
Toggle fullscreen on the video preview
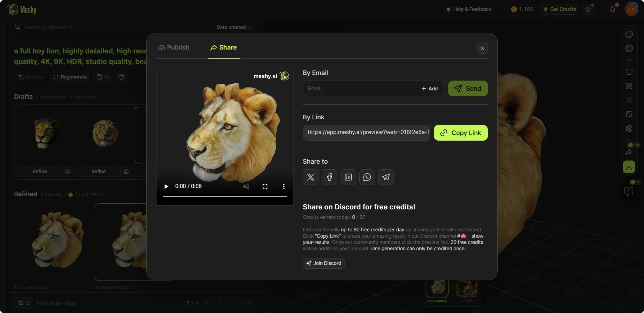[x=265, y=186]
